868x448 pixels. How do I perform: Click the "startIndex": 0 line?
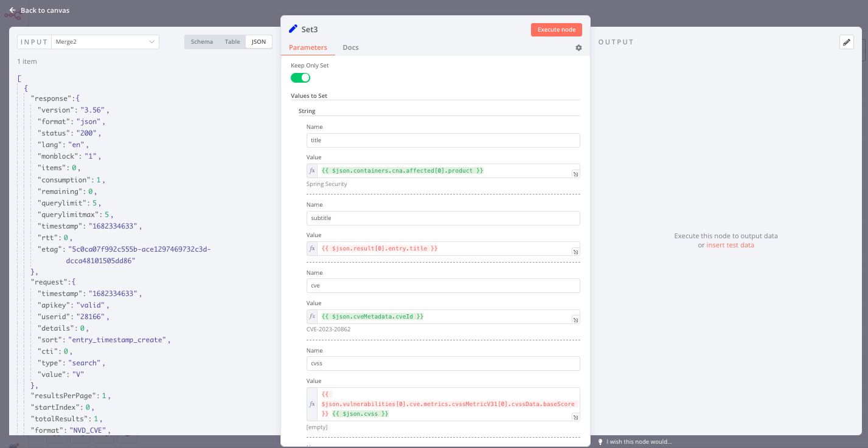click(x=63, y=407)
